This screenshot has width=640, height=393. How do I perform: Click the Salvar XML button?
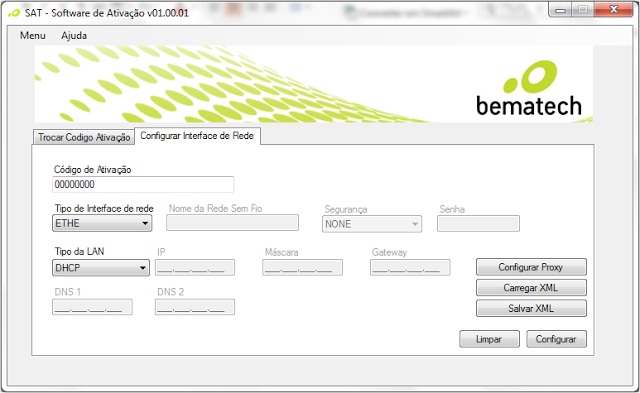531,308
